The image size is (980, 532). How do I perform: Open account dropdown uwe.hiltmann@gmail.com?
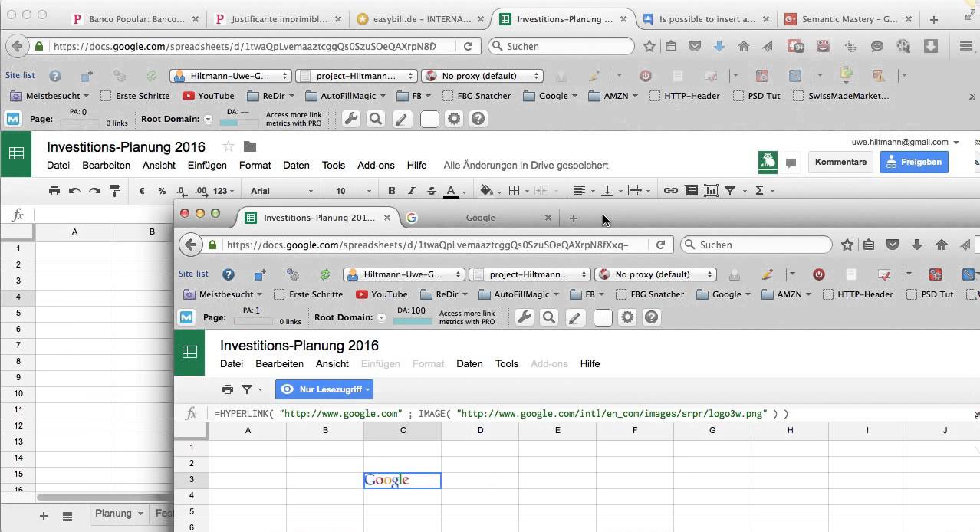tap(906, 142)
